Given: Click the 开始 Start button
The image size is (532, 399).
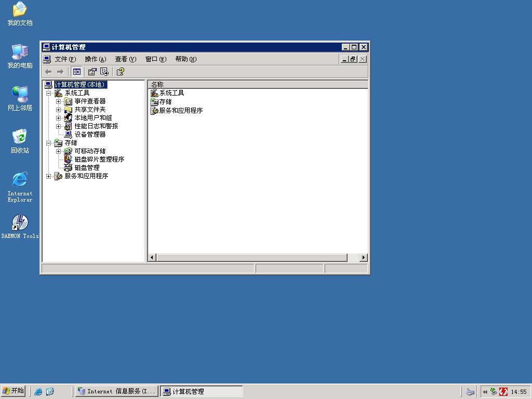Looking at the screenshot, I should (13, 391).
